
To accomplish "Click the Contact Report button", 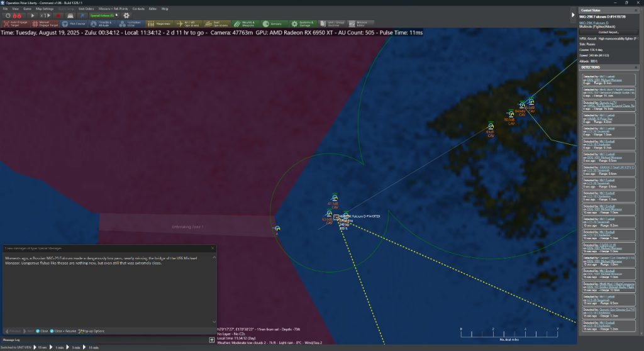I will click(608, 31).
